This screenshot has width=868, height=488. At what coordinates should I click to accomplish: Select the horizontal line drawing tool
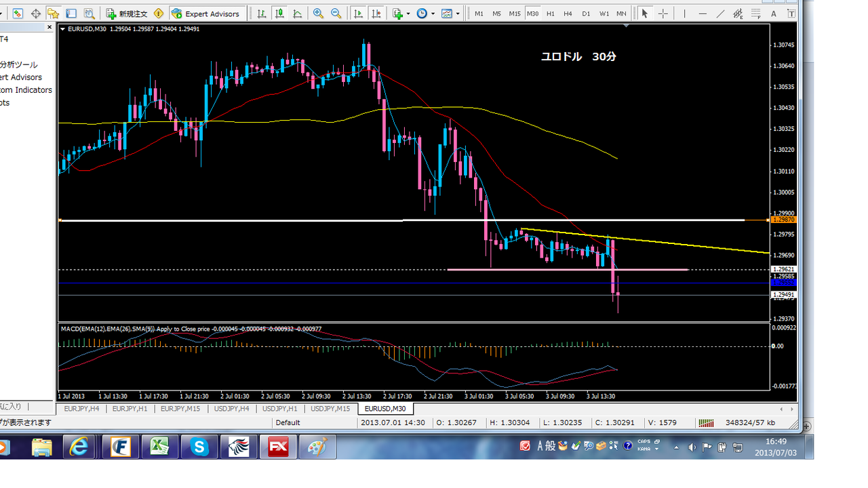[703, 14]
